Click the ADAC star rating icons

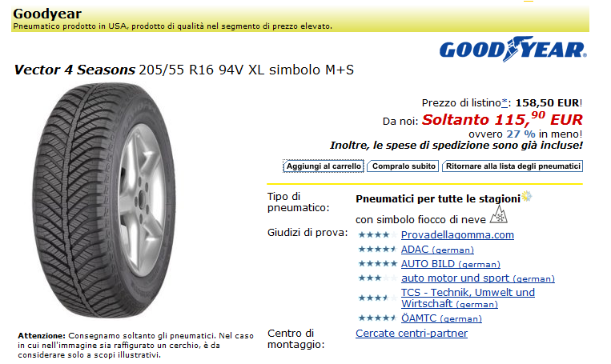378,249
